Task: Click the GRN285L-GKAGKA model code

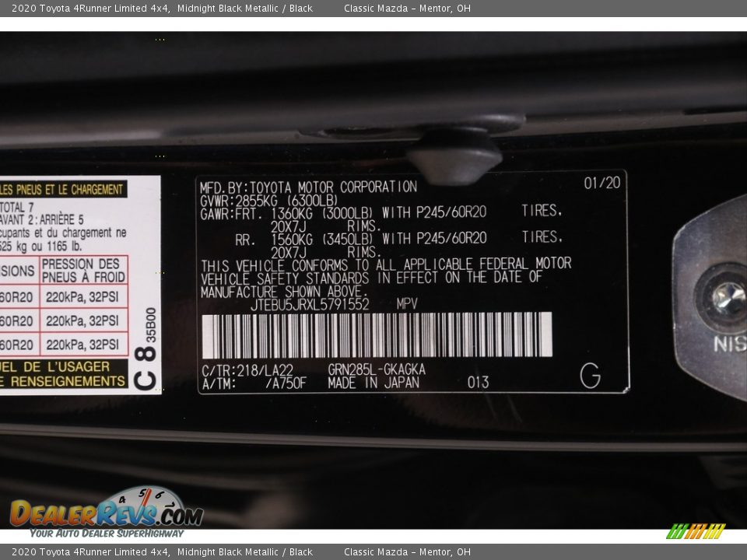Action: pyautogui.click(x=377, y=369)
